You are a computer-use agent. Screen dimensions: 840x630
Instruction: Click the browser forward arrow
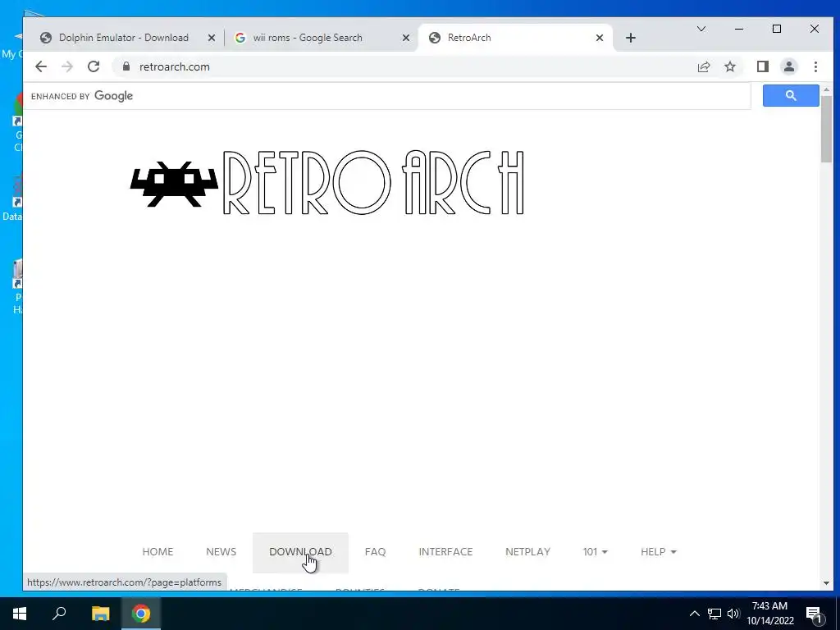click(67, 66)
